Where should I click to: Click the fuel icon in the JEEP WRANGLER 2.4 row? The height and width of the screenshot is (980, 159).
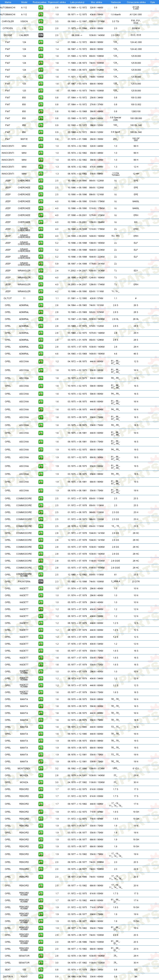click(41, 270)
